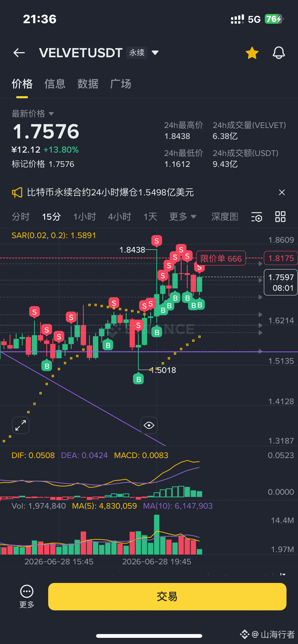
Task: Switch to the 广场 tab
Action: click(121, 84)
